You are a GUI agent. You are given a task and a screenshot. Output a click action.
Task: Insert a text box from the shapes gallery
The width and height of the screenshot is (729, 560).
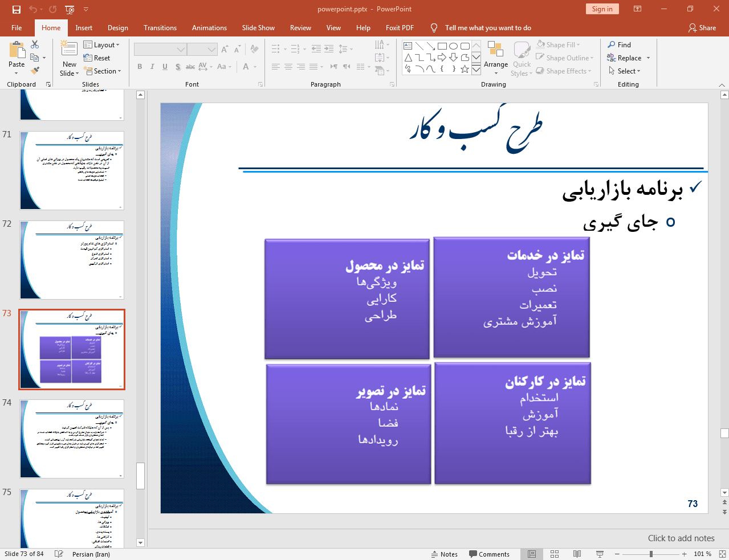(x=408, y=46)
